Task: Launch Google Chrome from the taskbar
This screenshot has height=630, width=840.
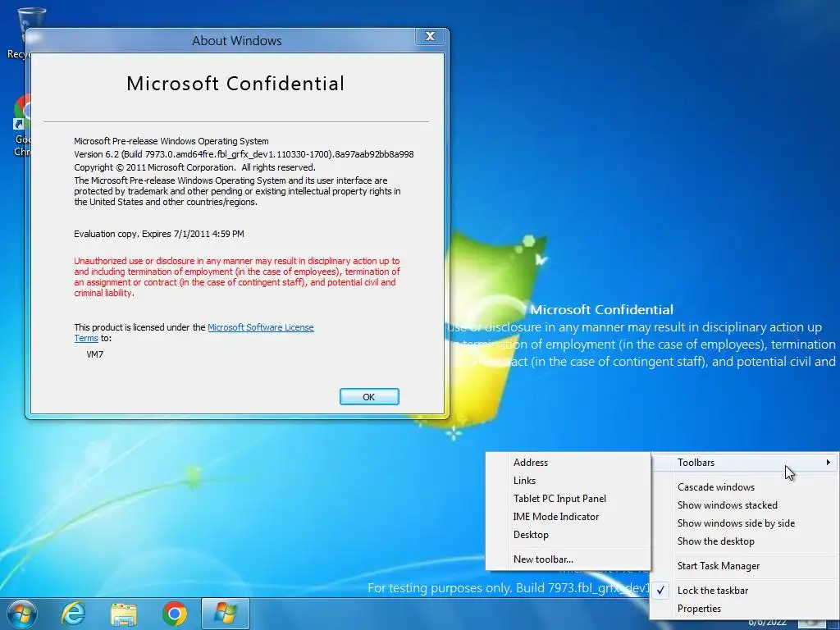Action: (175, 614)
